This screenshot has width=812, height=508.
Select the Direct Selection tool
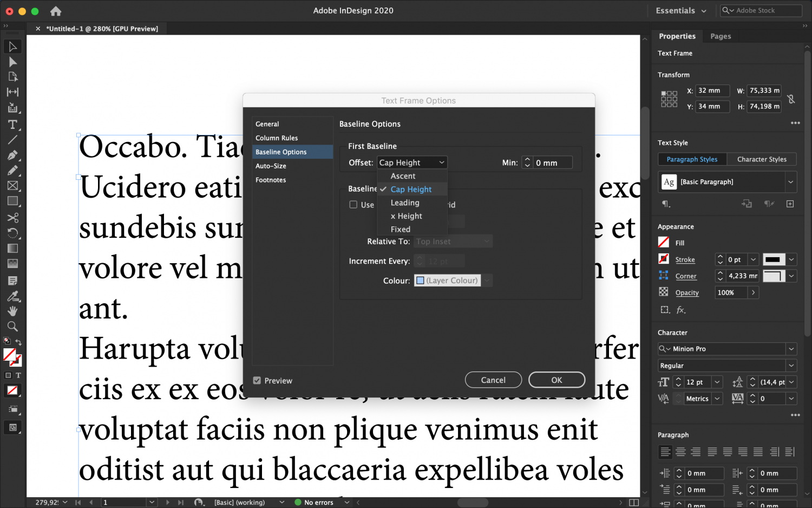click(12, 62)
